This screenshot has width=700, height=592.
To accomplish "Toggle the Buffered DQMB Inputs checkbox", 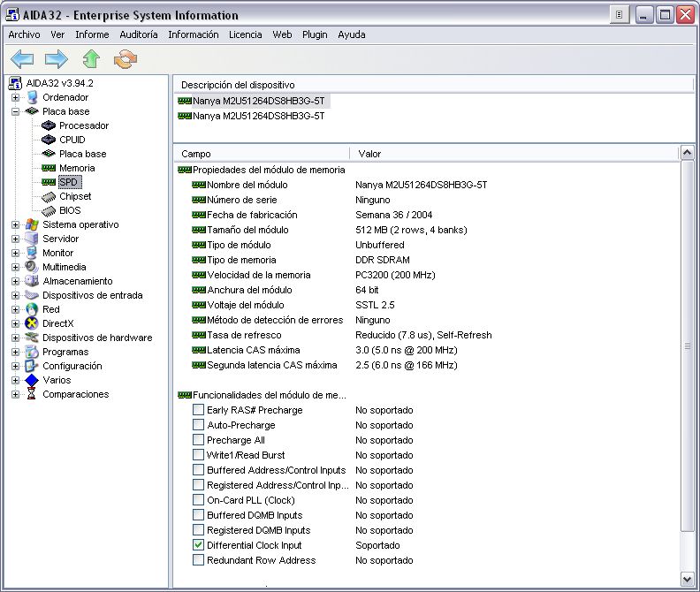I will [x=198, y=515].
